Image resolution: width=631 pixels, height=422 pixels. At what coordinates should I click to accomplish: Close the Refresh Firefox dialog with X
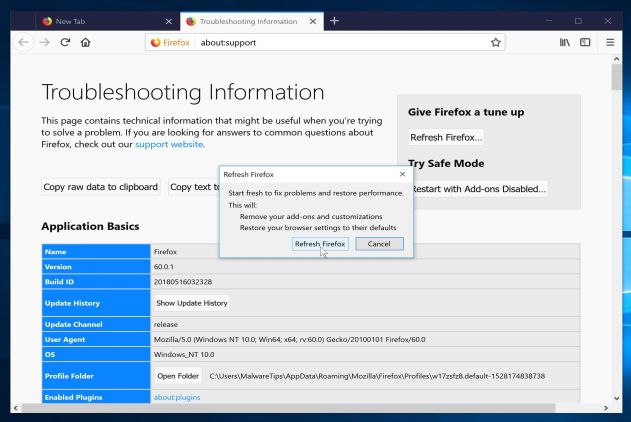402,174
